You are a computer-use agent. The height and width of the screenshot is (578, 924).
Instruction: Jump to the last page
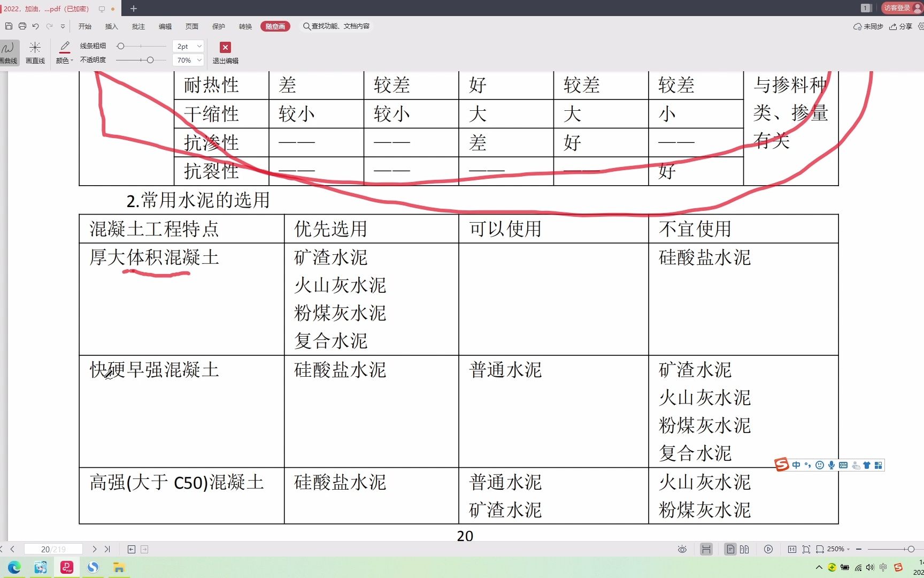click(x=107, y=549)
